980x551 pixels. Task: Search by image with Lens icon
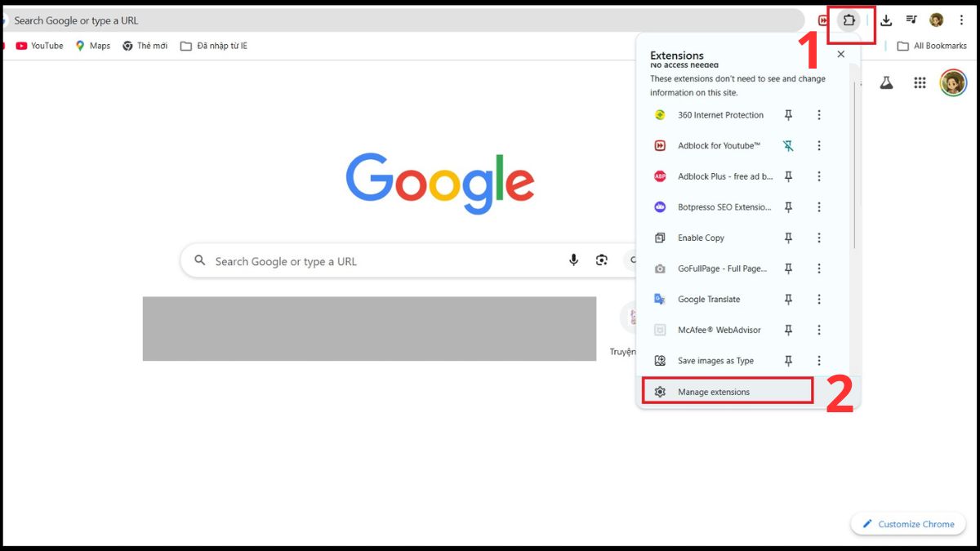tap(602, 260)
